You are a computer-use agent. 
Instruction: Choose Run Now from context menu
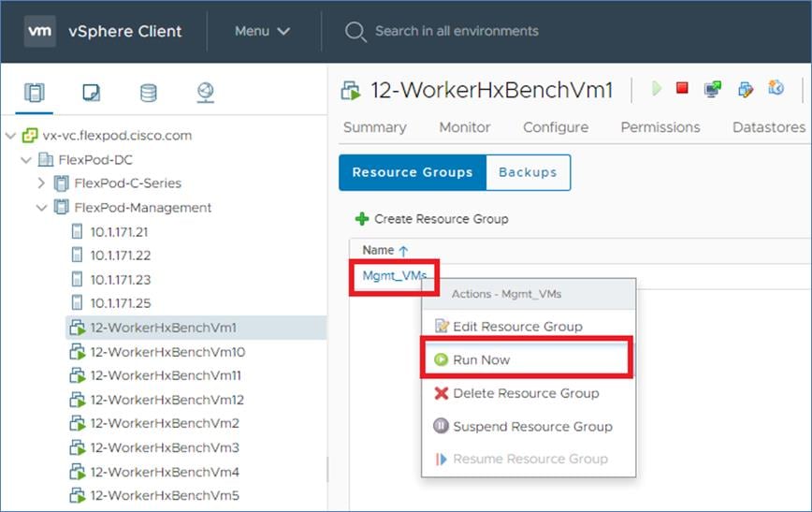[528, 359]
